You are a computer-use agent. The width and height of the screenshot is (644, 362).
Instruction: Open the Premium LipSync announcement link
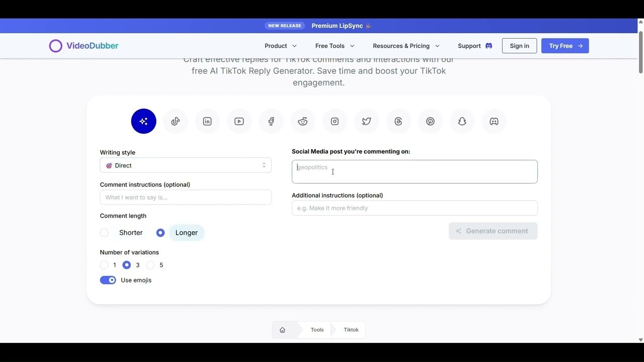point(341,26)
